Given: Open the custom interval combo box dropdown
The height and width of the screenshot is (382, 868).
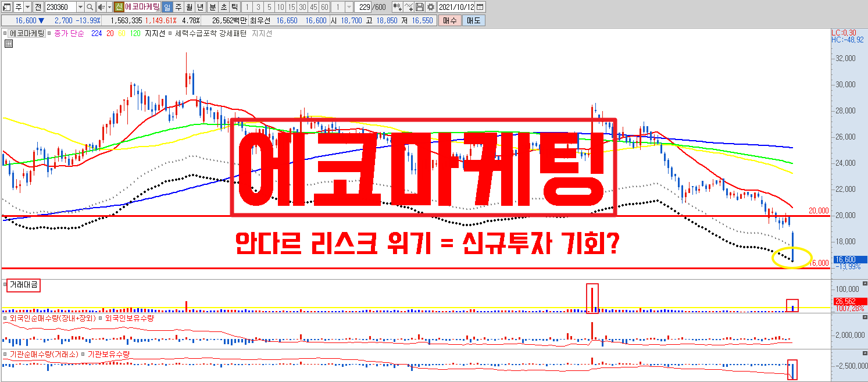Looking at the screenshot, I should coord(349,7).
